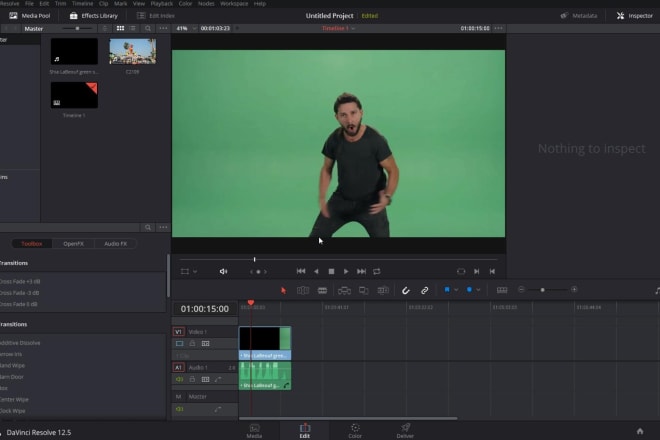Click the Replace clip icon
The height and width of the screenshot is (440, 660).
(383, 290)
